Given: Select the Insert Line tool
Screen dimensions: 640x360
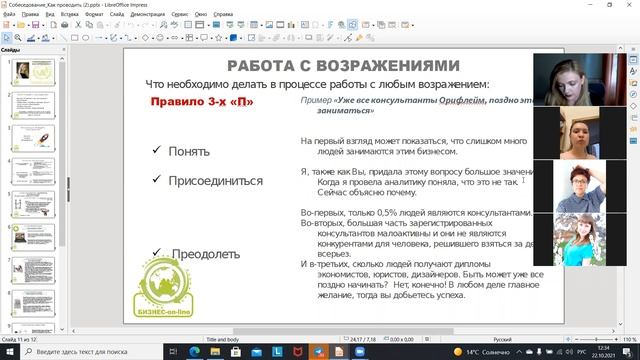Looking at the screenshot, I should point(63,38).
